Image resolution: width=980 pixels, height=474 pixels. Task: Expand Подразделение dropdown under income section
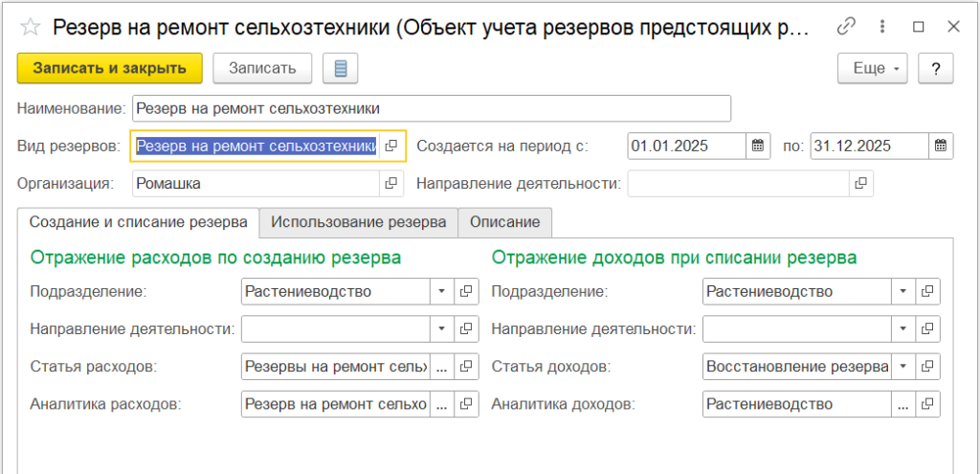click(902, 291)
